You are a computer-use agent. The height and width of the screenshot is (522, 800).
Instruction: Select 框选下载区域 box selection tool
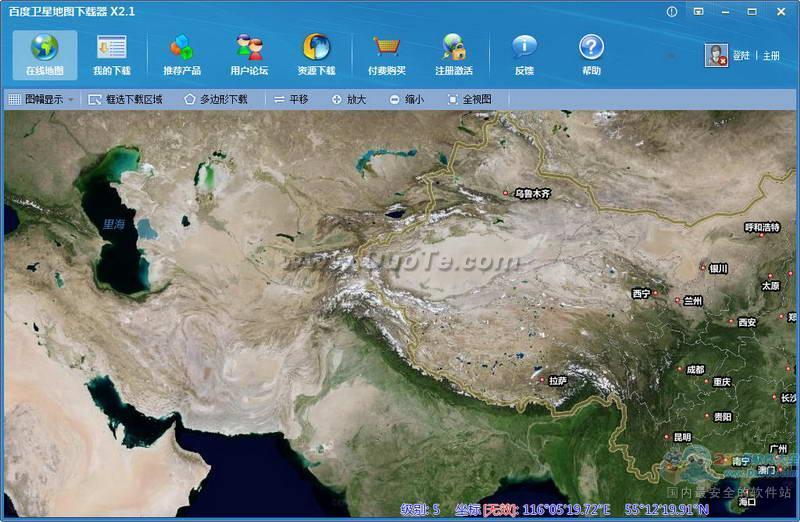click(126, 100)
